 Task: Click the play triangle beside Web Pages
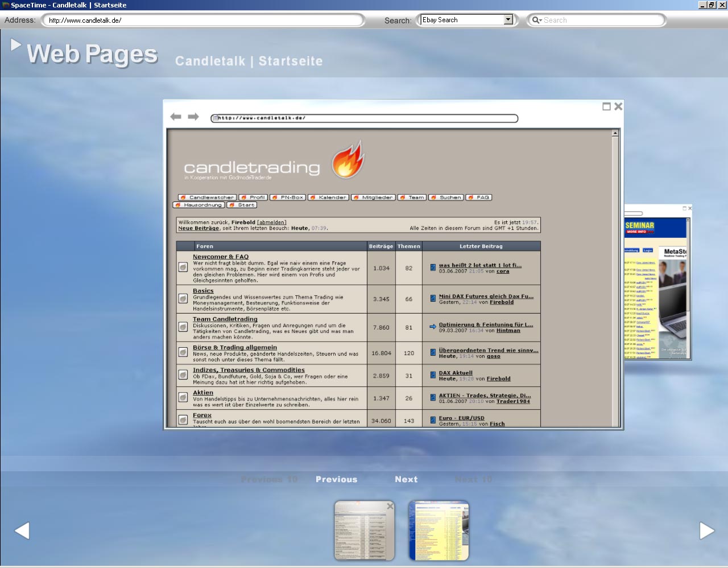pyautogui.click(x=16, y=44)
